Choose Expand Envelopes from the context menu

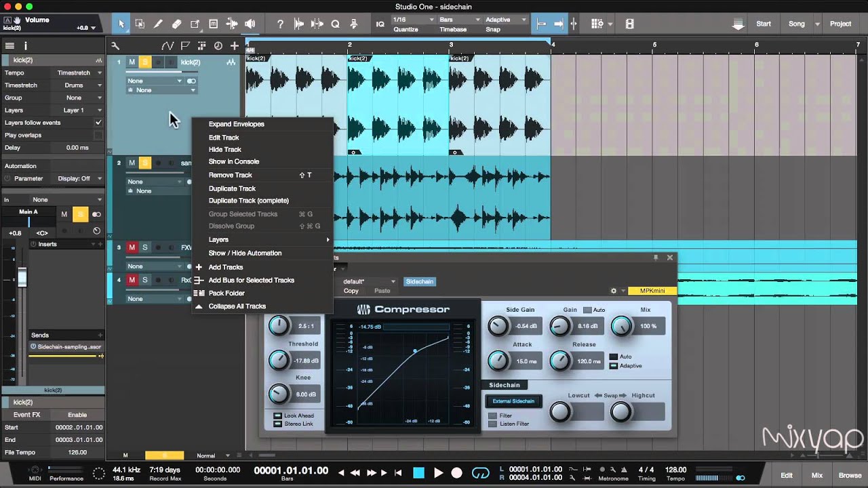pos(237,124)
